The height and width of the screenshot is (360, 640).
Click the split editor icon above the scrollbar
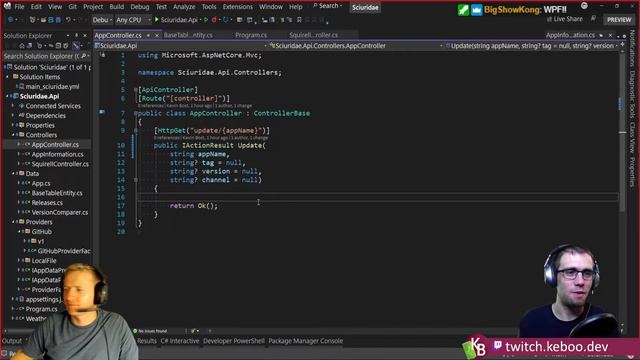pos(622,45)
